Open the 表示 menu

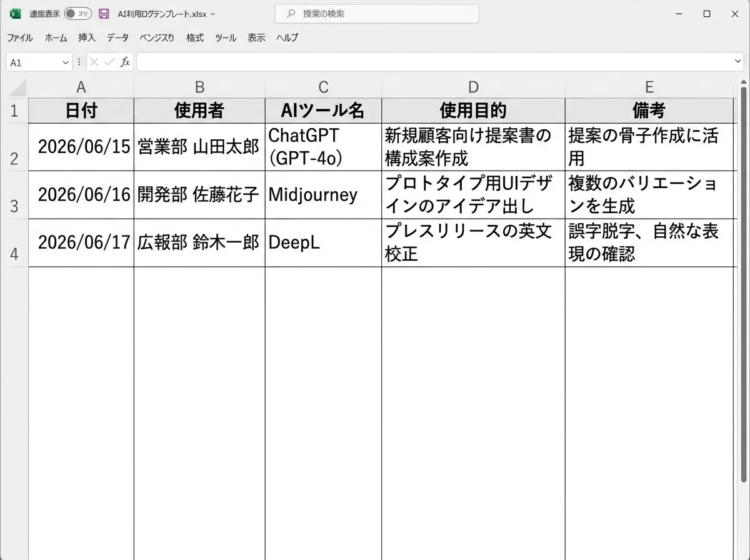[256, 37]
